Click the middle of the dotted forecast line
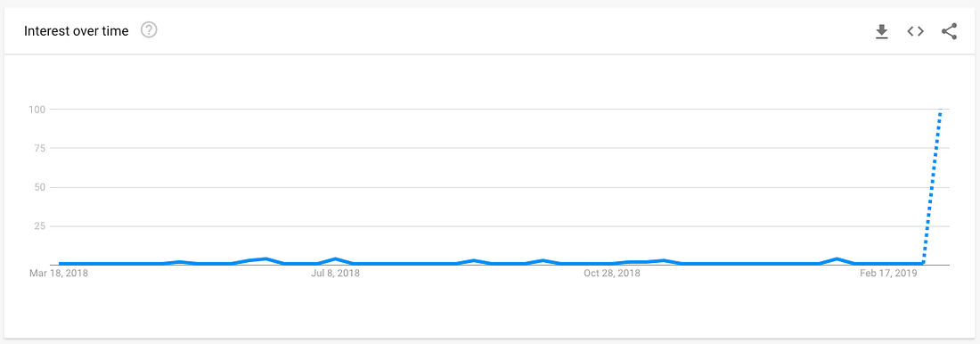 tap(931, 187)
